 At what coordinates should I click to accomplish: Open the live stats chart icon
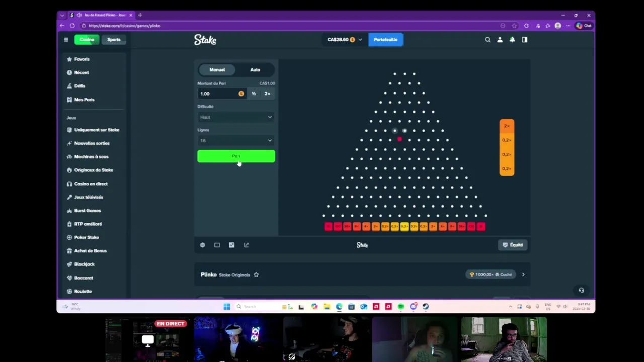tap(231, 245)
